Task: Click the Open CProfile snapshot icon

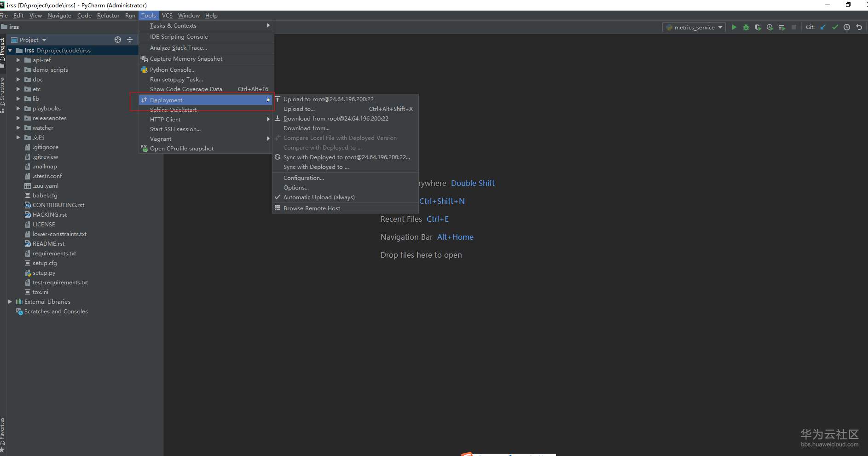Action: point(144,148)
